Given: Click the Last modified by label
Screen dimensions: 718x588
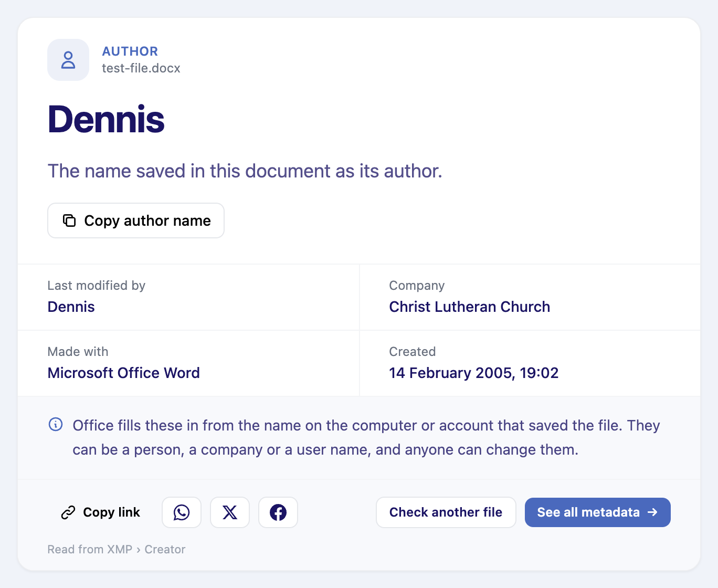Looking at the screenshot, I should (97, 286).
